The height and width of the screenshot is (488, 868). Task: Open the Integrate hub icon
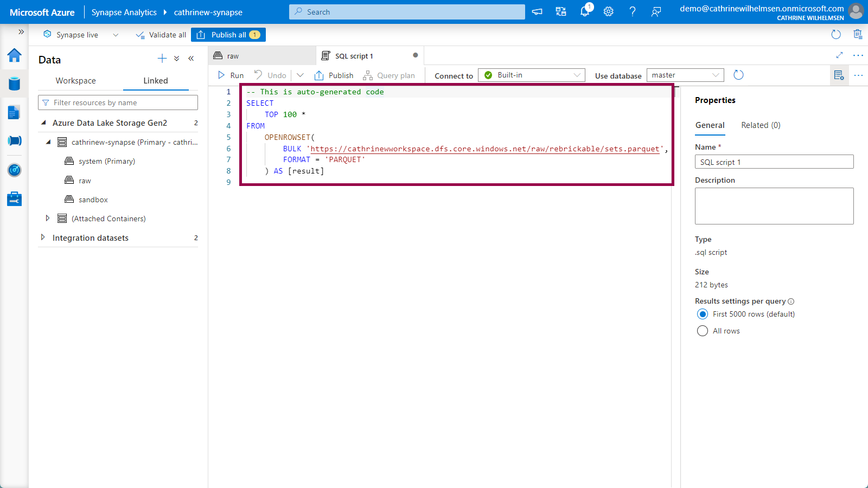coord(14,141)
